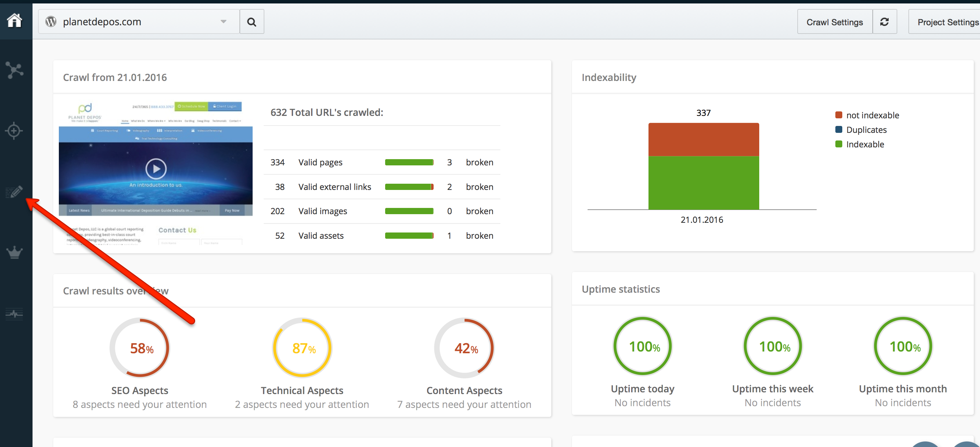Click the Uptime today 100% gauge

coord(643,346)
